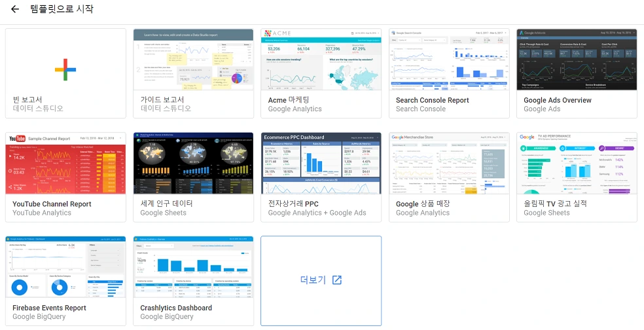Screen dimensions: 644x330
Task: Open Search Console Report thumbnail
Action: [x=449, y=60]
